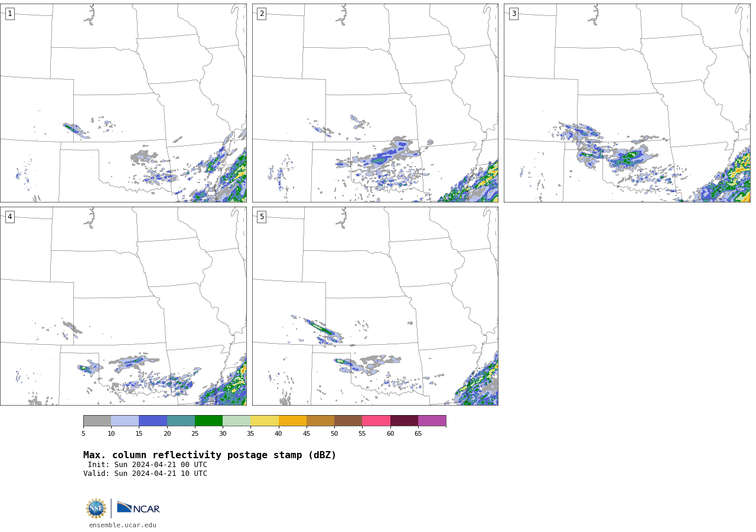Click the 'Init: Sun 2024-04-21 00 UTC' text
Viewport: 756px width, 532px height.
point(148,465)
